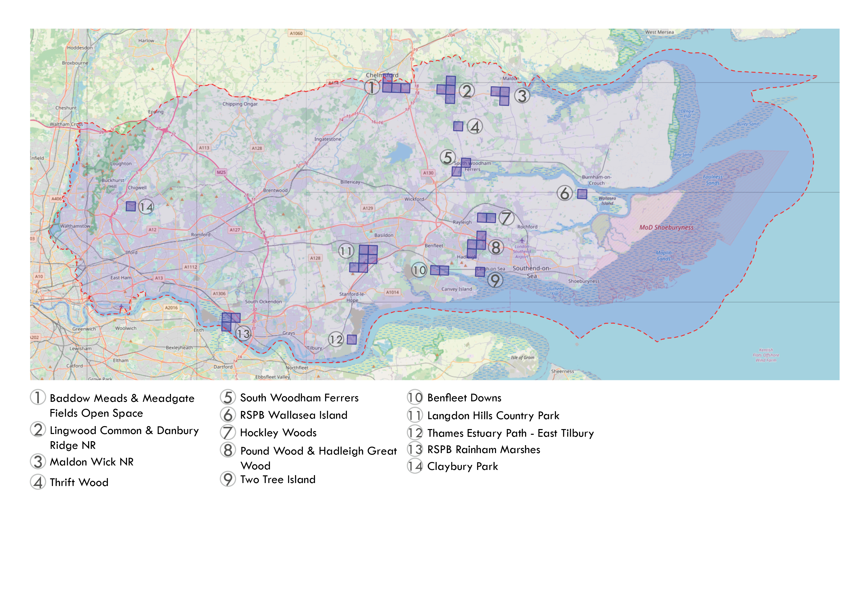Select map marker 12 near Tilbury
The width and height of the screenshot is (868, 614).
click(336, 339)
